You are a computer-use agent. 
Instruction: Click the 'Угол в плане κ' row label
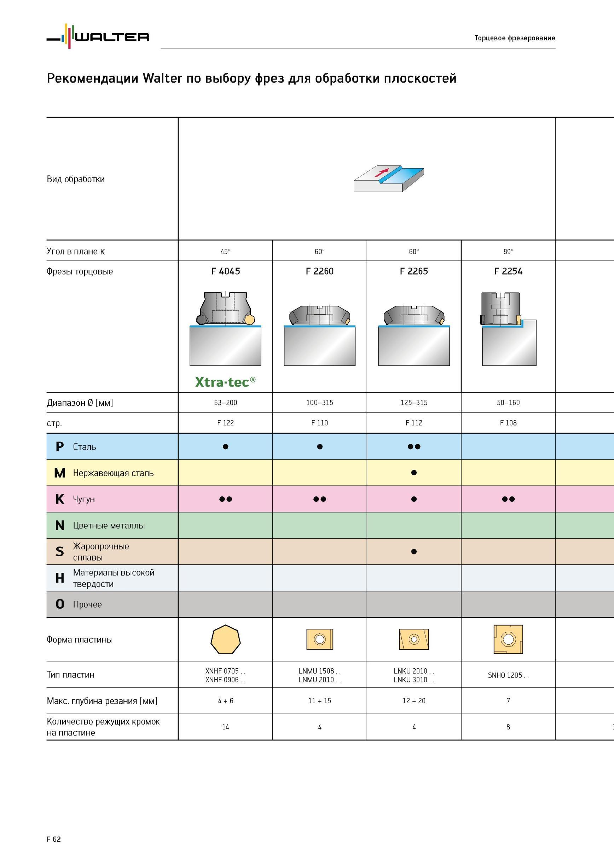76,251
